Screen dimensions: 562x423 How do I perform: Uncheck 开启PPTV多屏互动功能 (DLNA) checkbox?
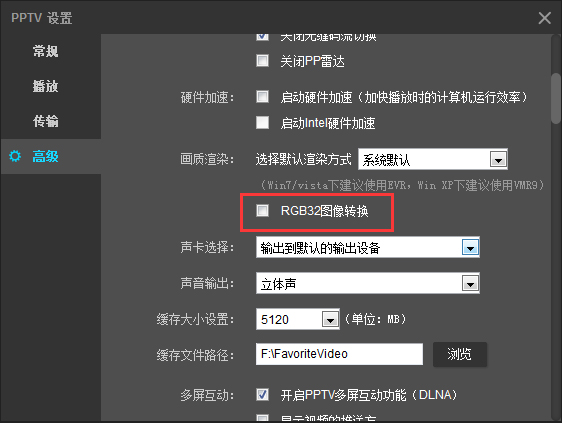[x=262, y=395]
